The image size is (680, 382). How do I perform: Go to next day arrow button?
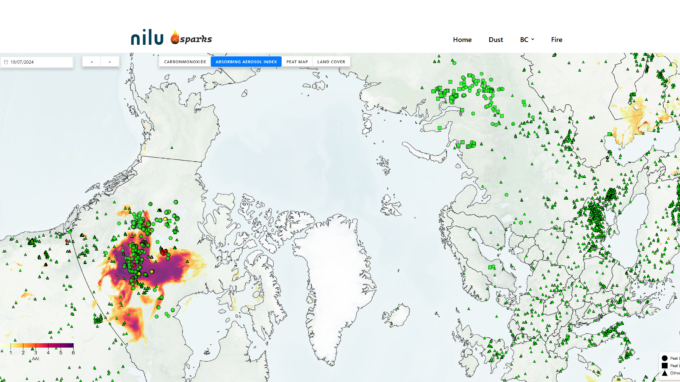[x=110, y=62]
